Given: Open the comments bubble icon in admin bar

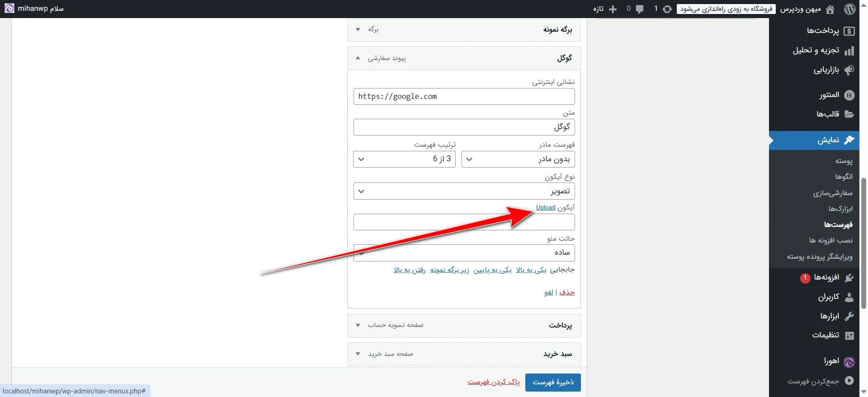Looking at the screenshot, I should (640, 9).
